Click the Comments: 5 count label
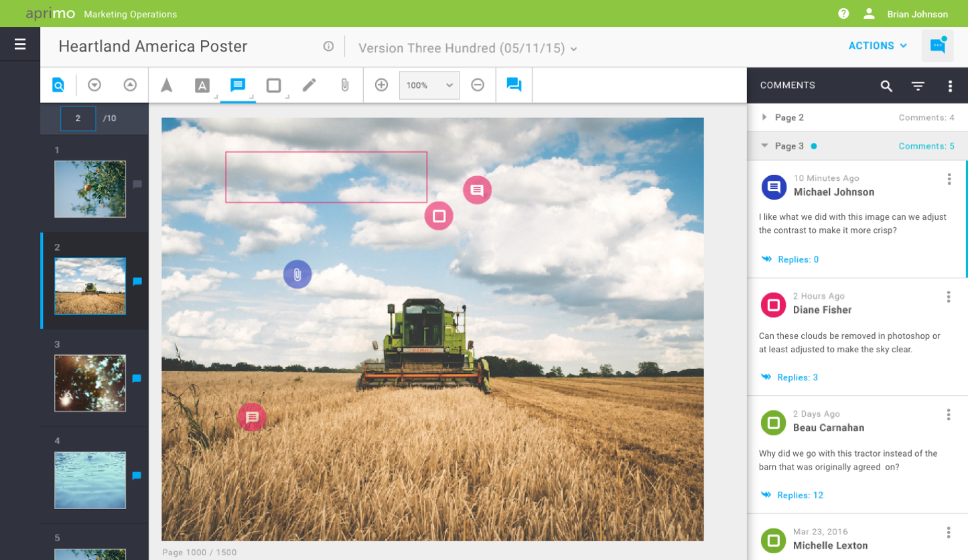This screenshot has width=968, height=560. (926, 146)
